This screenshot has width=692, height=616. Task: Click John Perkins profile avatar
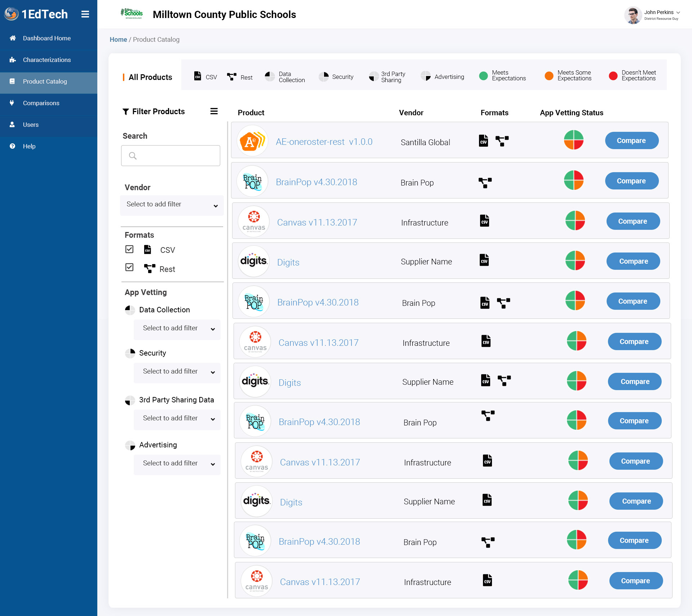point(633,15)
